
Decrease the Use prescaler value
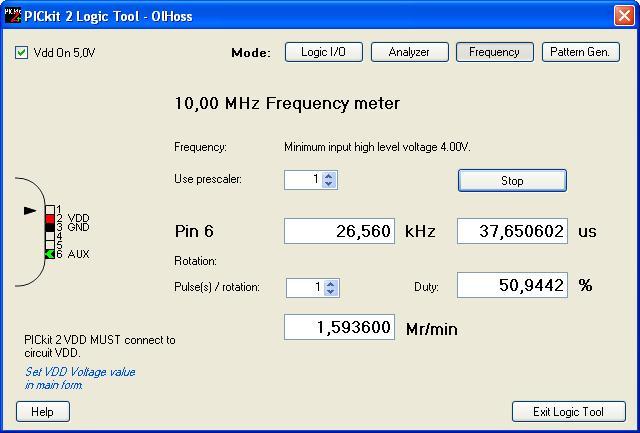[x=329, y=184]
